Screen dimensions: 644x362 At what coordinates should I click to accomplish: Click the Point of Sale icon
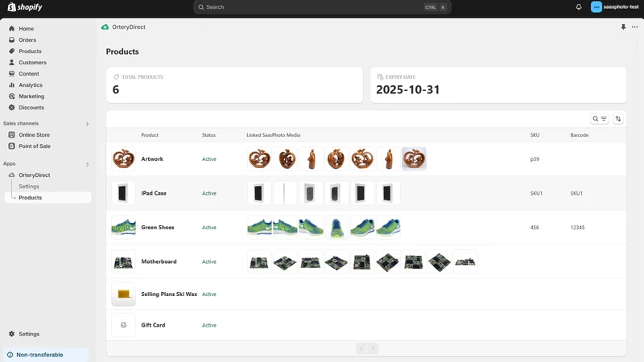coord(11,146)
